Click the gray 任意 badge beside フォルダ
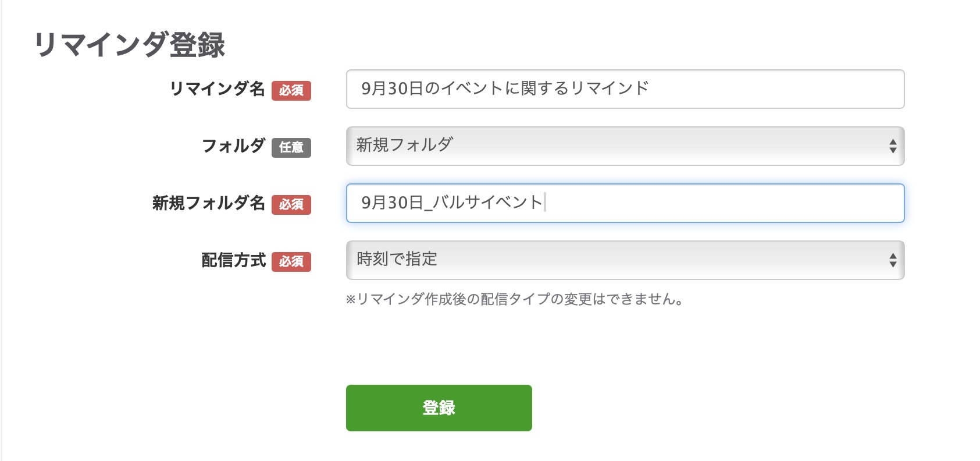 click(291, 147)
